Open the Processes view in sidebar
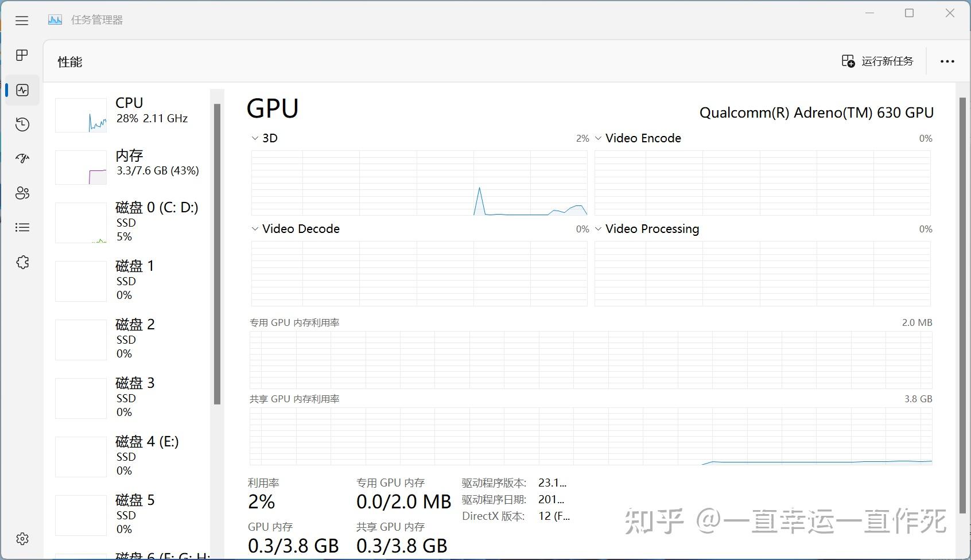The height and width of the screenshot is (560, 971). pos(22,55)
